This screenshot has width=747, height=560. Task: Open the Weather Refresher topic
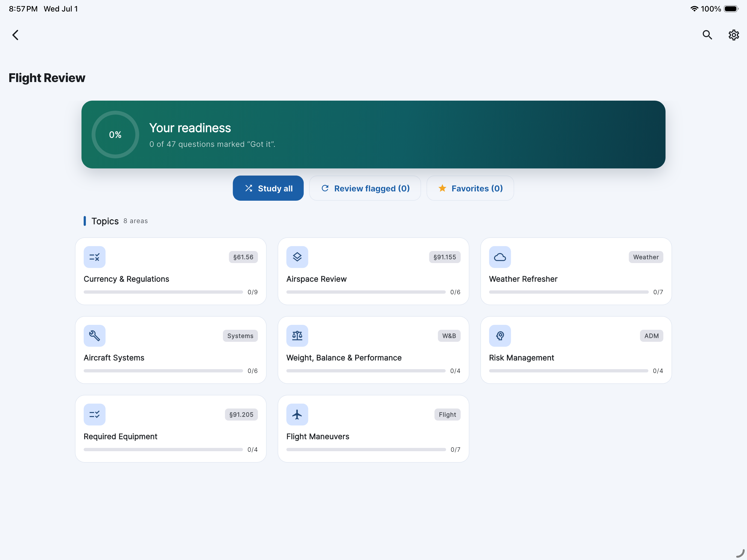click(576, 271)
